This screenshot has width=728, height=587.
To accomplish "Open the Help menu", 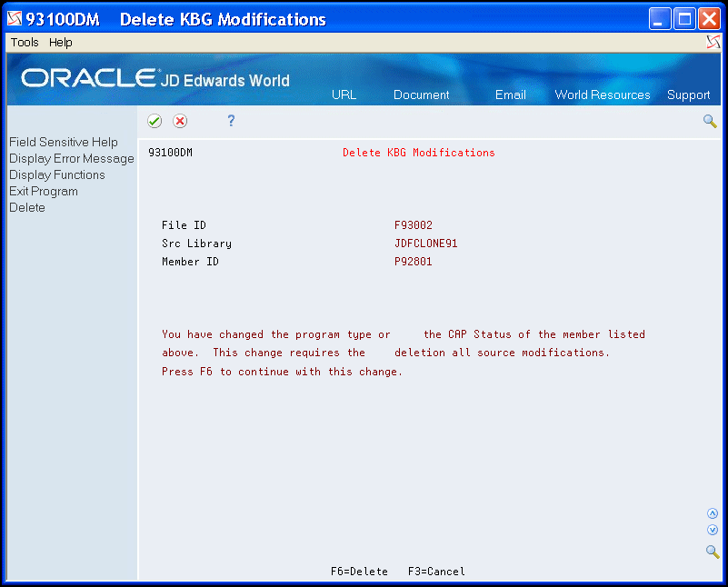I will click(60, 42).
